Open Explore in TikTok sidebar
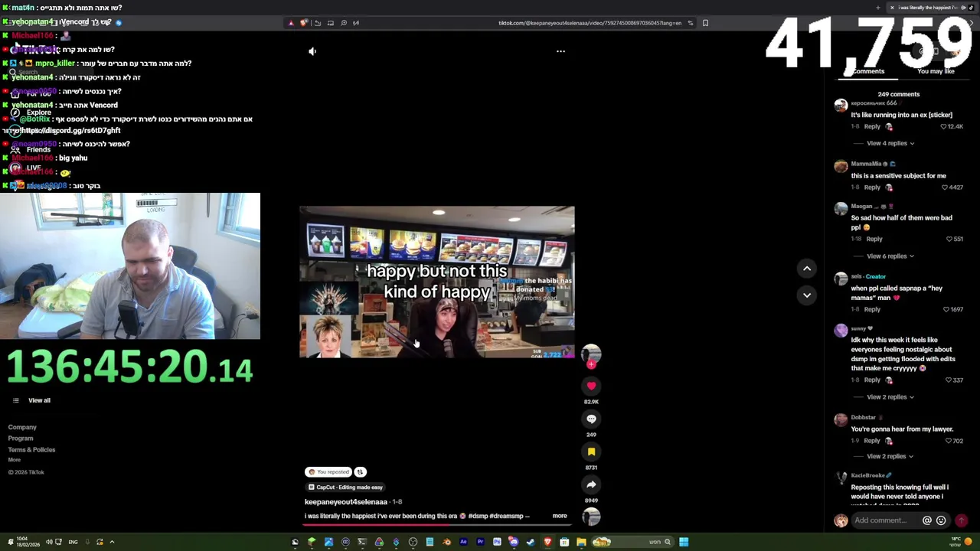This screenshot has height=551, width=980. pyautogui.click(x=38, y=112)
